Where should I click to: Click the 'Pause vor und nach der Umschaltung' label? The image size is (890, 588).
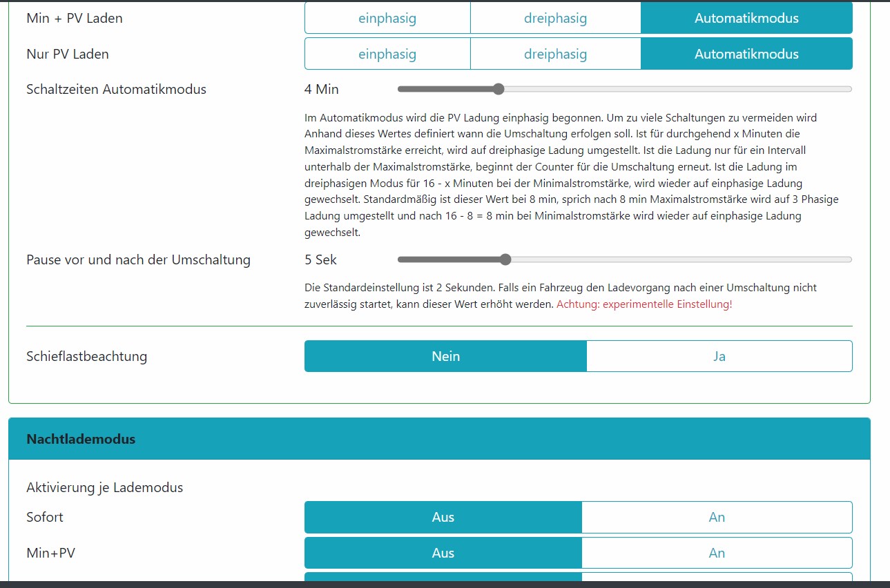pos(138,259)
